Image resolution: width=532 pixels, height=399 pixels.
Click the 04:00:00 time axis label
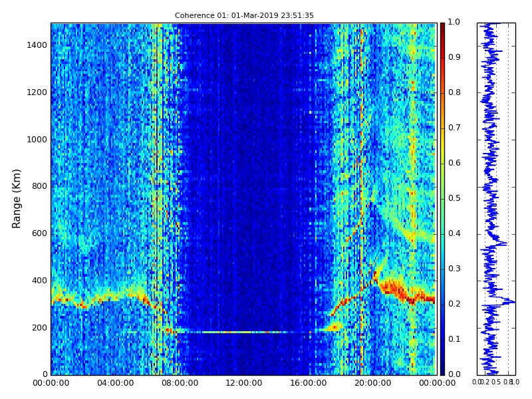point(115,384)
